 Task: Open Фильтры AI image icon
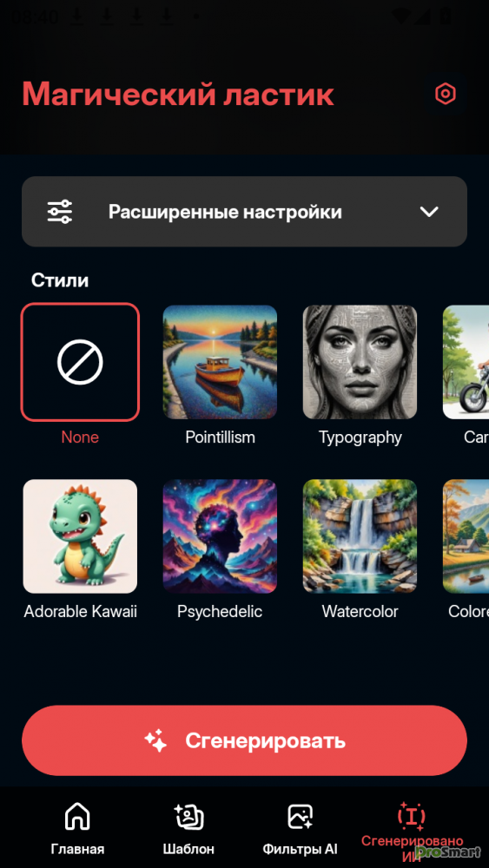click(301, 816)
